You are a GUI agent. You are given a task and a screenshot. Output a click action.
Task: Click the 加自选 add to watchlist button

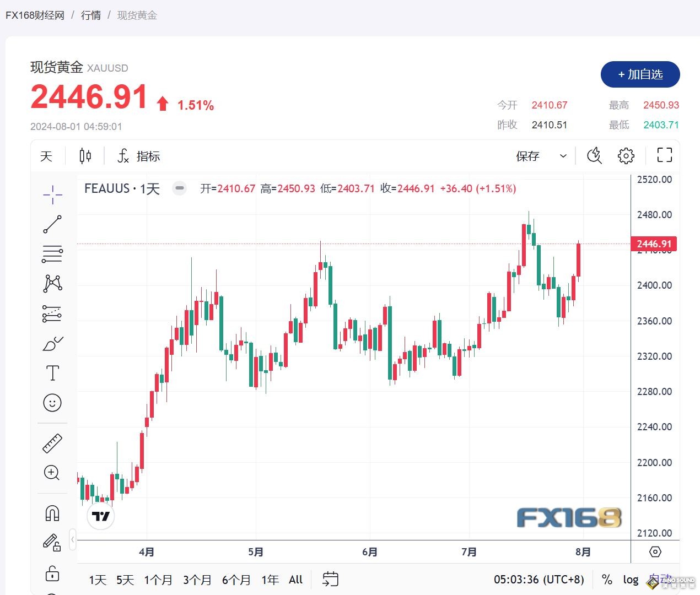click(x=640, y=74)
